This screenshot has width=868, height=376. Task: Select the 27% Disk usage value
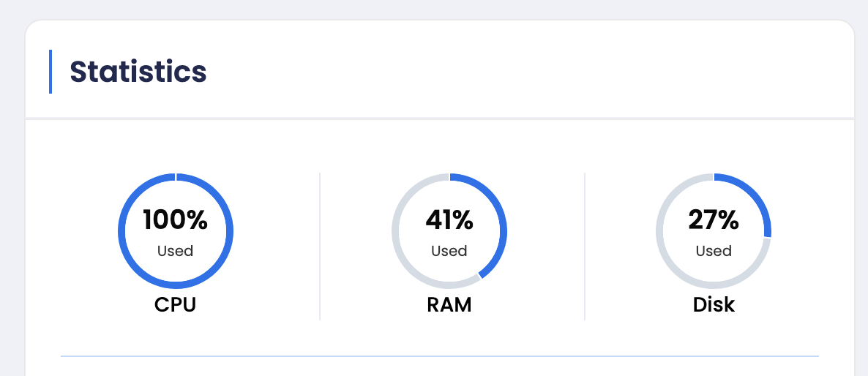(x=714, y=219)
